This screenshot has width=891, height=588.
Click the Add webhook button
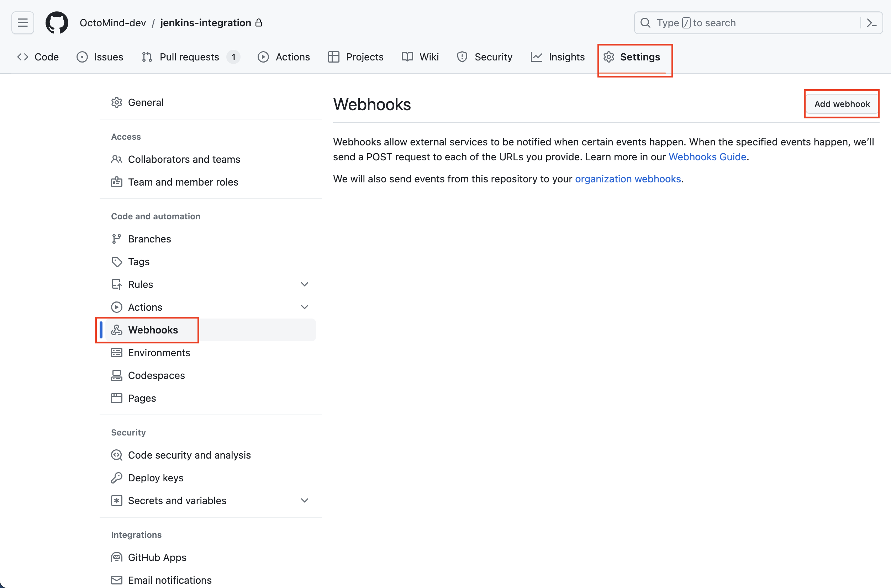(842, 104)
